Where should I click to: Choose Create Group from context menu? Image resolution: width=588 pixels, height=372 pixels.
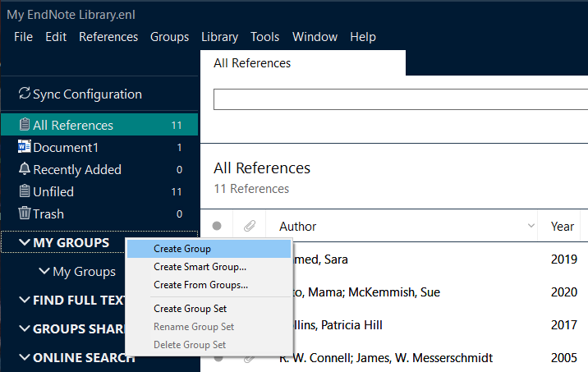tap(209, 249)
